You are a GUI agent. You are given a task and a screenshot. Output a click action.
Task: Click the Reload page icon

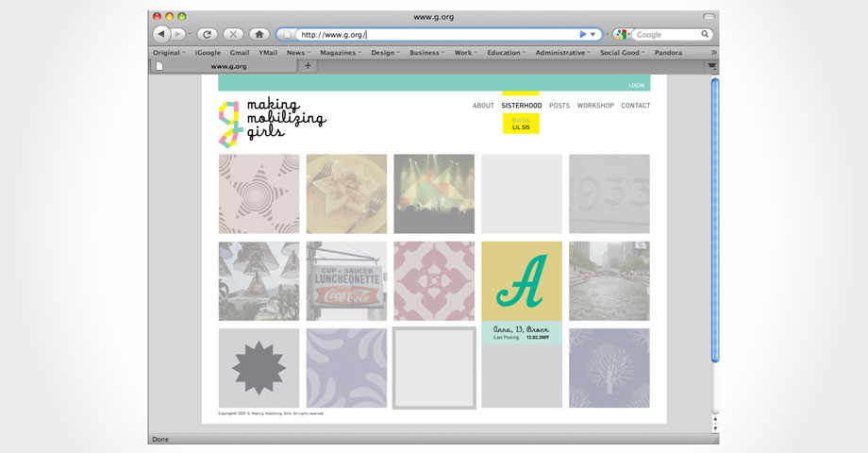point(207,34)
